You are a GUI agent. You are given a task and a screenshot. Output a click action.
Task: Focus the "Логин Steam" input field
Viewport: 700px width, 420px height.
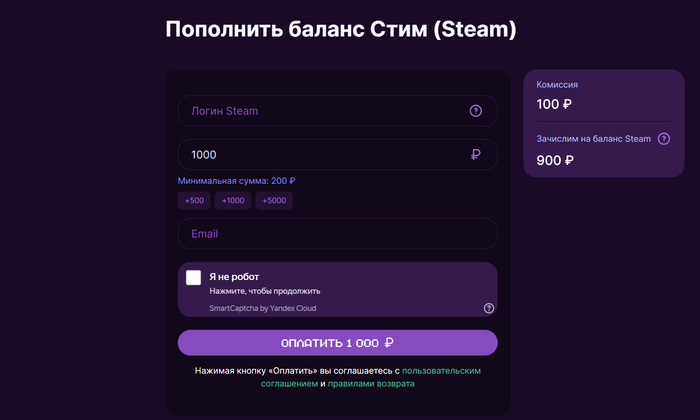coord(320,111)
